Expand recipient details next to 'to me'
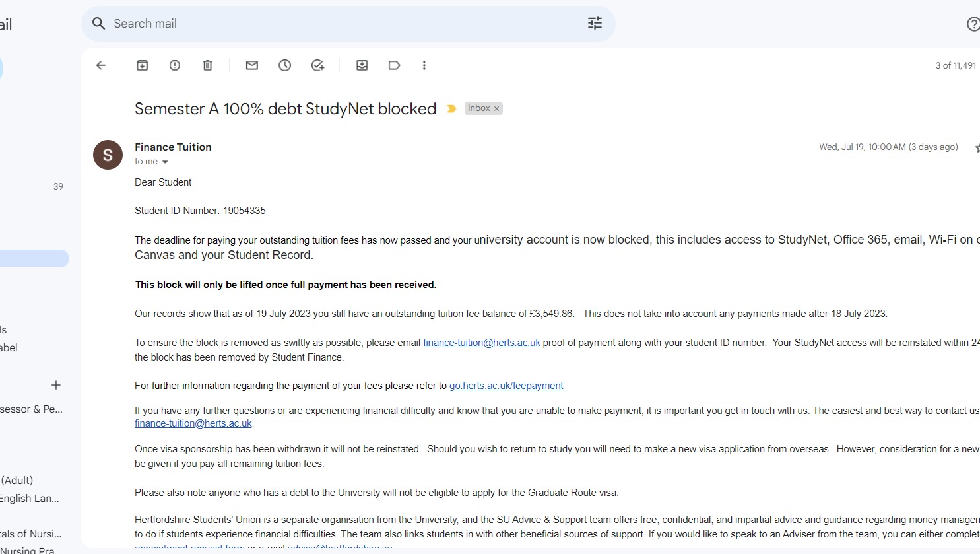The image size is (980, 554). point(165,162)
